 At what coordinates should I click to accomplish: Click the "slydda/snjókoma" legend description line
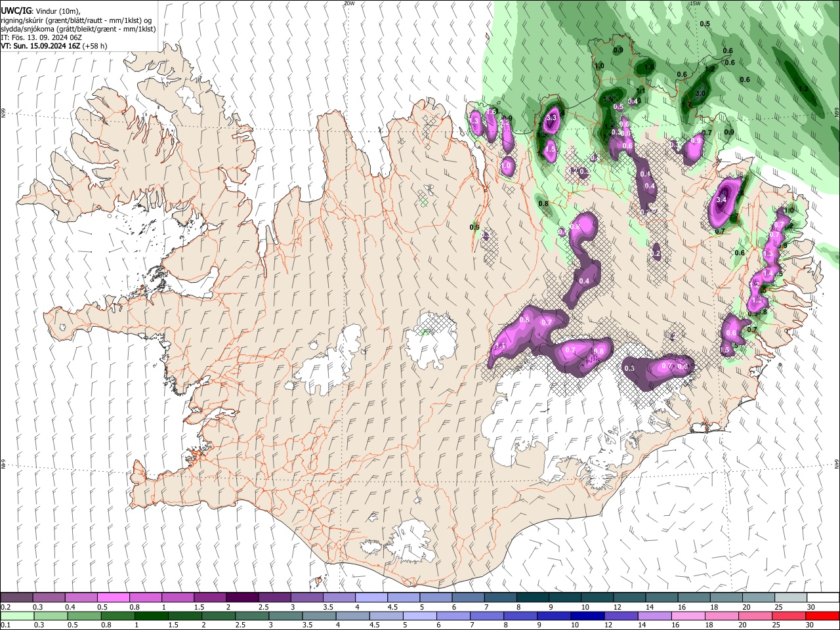click(x=78, y=29)
